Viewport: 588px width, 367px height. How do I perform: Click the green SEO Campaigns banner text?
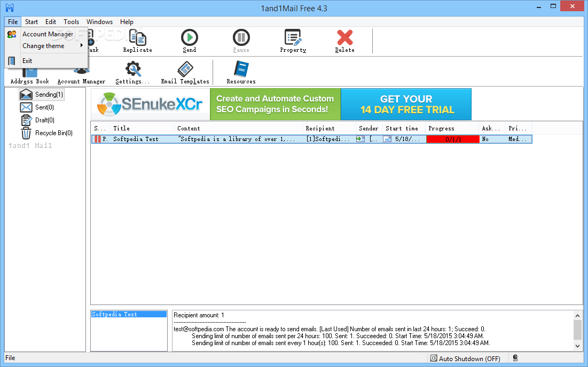click(275, 104)
